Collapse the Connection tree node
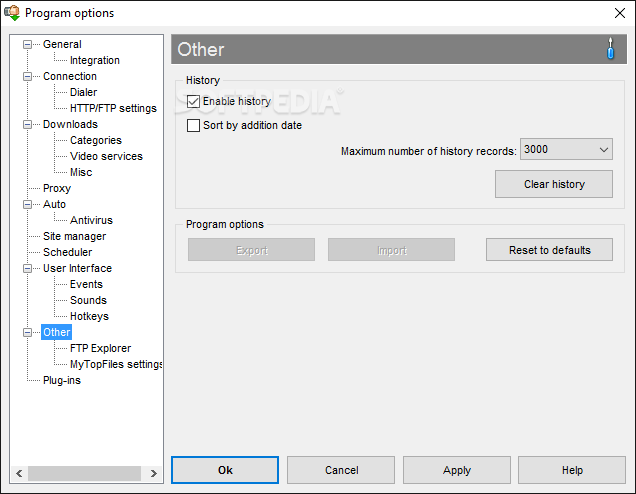Viewport: 636px width, 494px height. [x=27, y=76]
